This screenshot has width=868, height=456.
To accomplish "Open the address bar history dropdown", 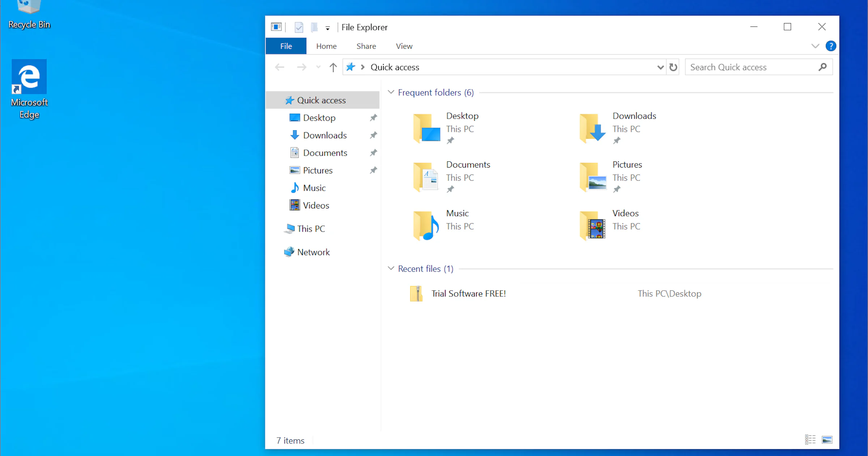I will (660, 67).
